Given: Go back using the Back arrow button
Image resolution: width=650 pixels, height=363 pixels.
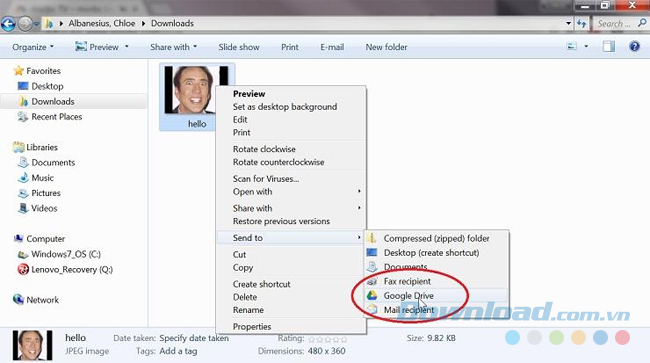Looking at the screenshot, I should 8,24.
